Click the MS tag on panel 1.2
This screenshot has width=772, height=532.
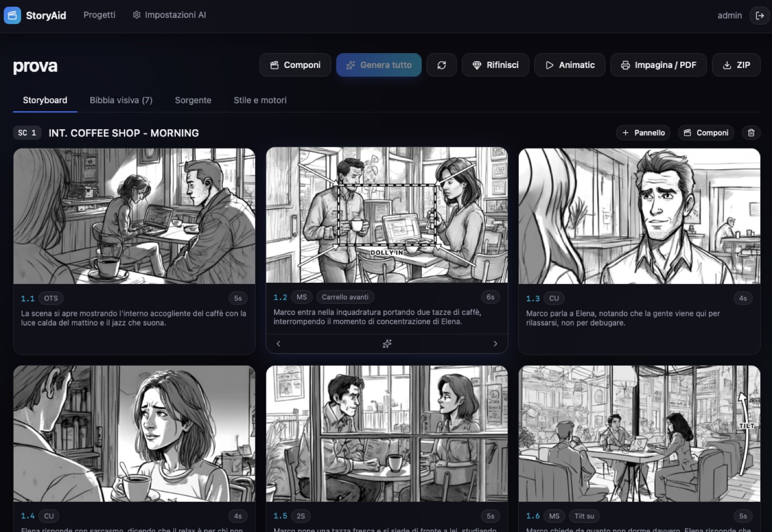coord(302,297)
